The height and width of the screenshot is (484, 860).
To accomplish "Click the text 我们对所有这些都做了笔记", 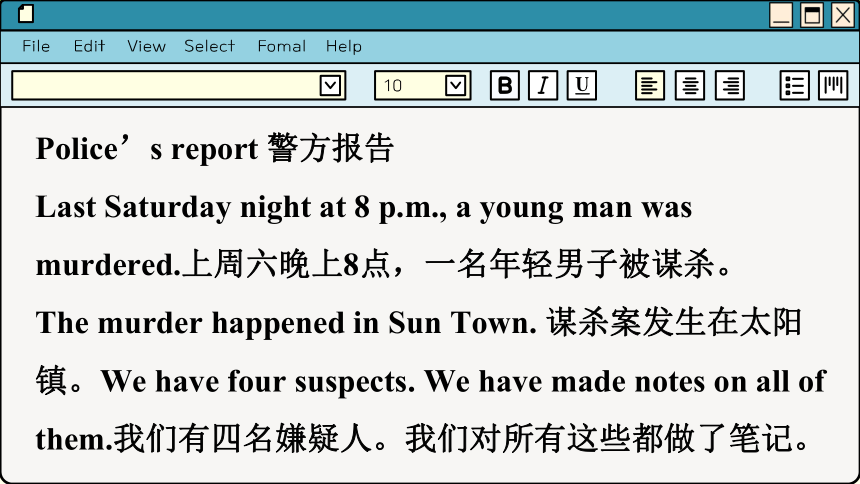I will pos(599,438).
